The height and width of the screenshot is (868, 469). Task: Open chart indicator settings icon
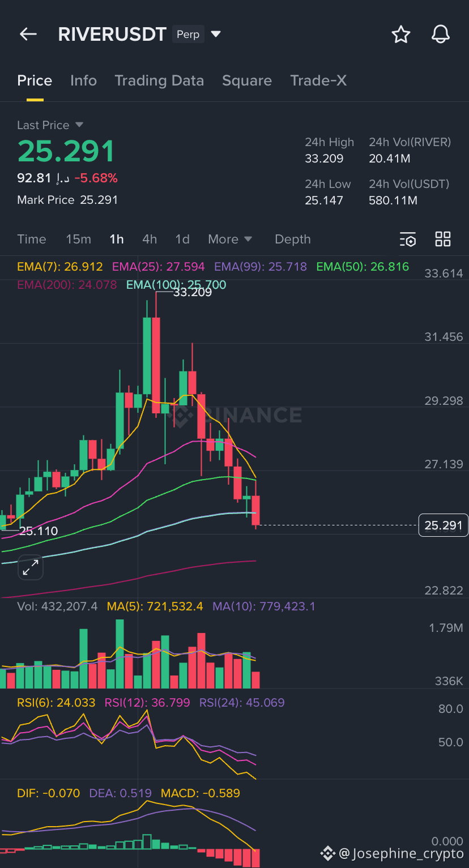point(408,240)
